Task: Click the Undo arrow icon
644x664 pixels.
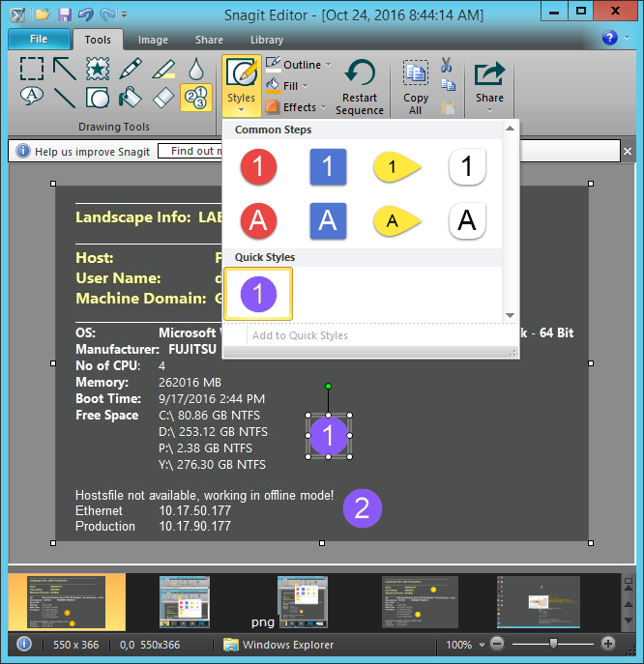Action: click(86, 14)
